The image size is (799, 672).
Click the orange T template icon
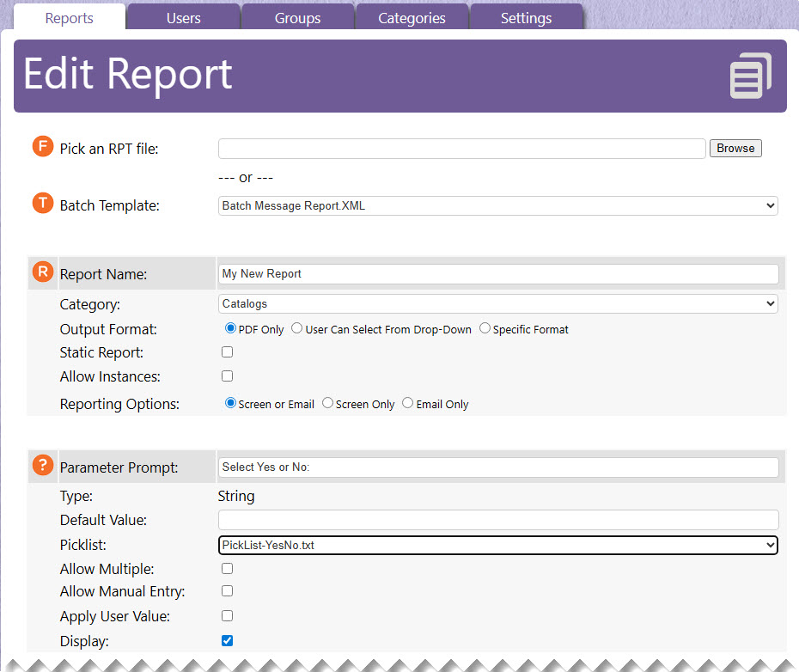pos(43,203)
